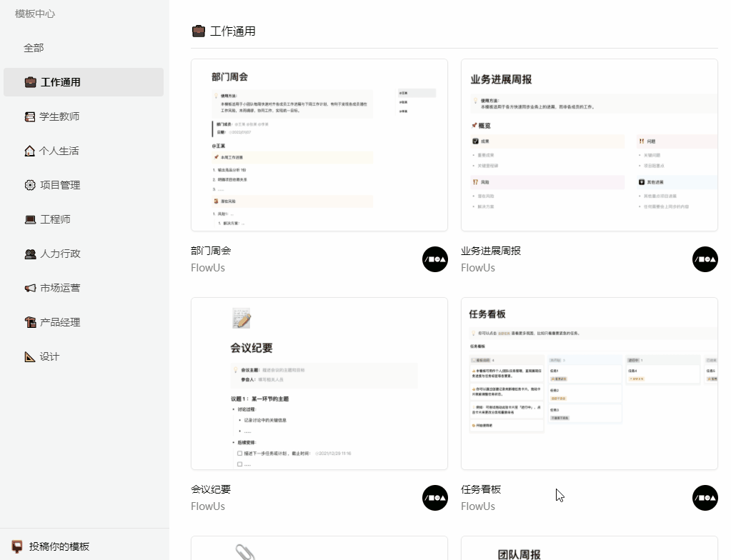Open the 学生教师 category
This screenshot has height=560, width=731.
(84, 116)
